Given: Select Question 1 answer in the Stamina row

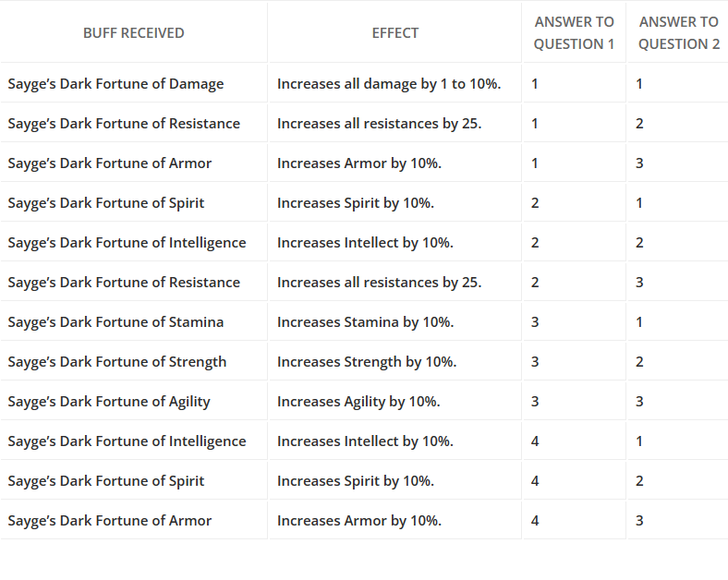Looking at the screenshot, I should pos(536,322).
